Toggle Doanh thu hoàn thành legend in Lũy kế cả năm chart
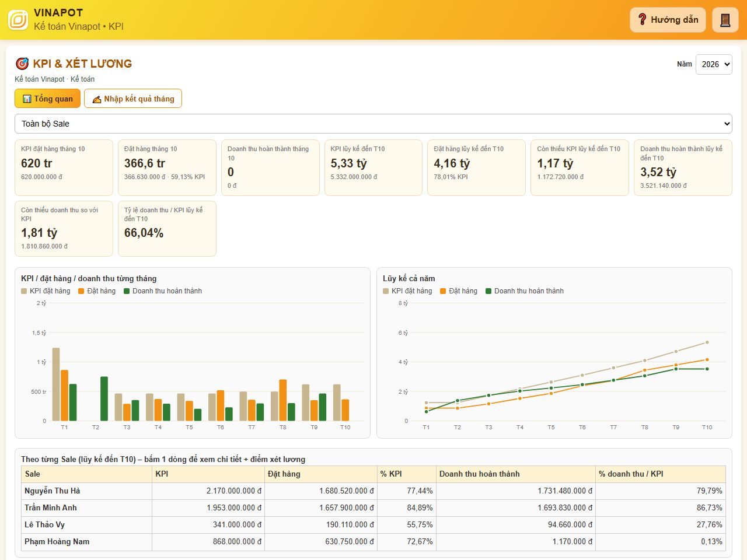Image resolution: width=747 pixels, height=560 pixels. 525,291
